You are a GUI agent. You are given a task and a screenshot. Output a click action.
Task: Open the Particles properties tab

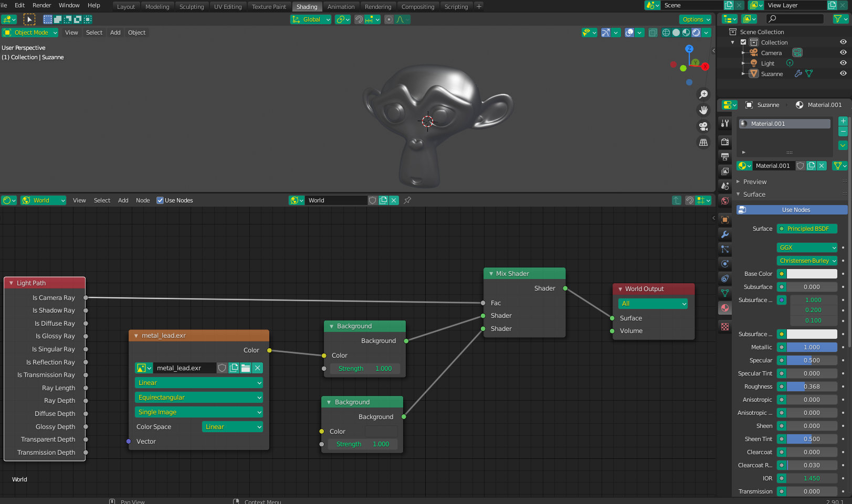(x=725, y=249)
